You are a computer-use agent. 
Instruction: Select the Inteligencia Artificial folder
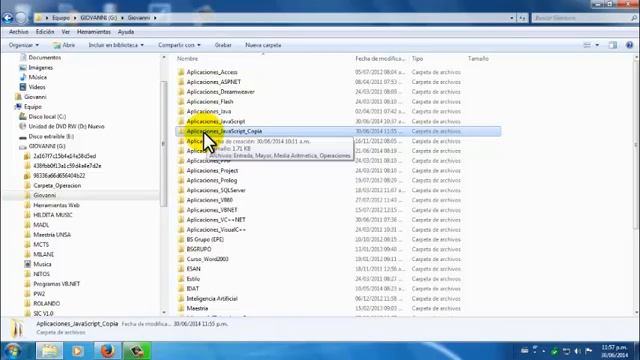(212, 299)
